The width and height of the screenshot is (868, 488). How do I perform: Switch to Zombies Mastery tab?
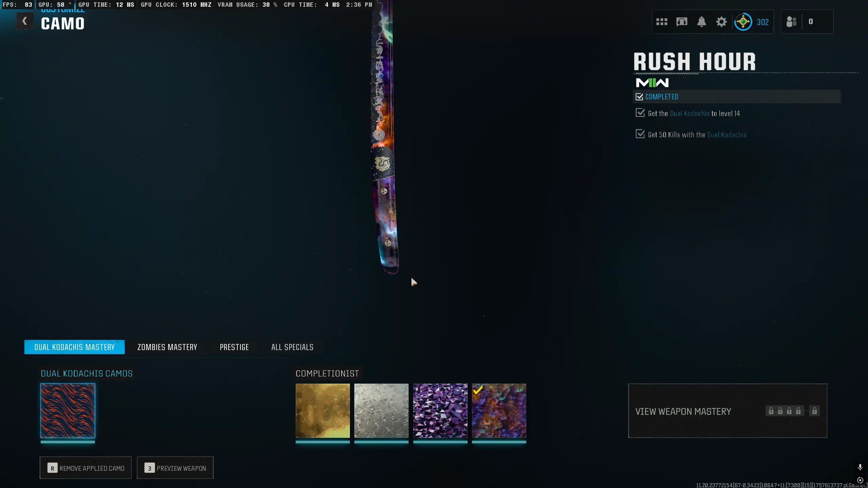(167, 347)
